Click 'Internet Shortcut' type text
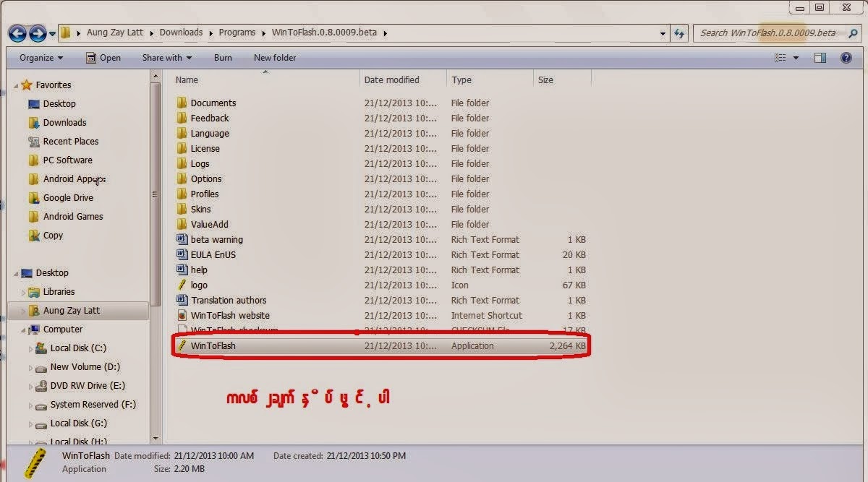The image size is (868, 482). [487, 315]
